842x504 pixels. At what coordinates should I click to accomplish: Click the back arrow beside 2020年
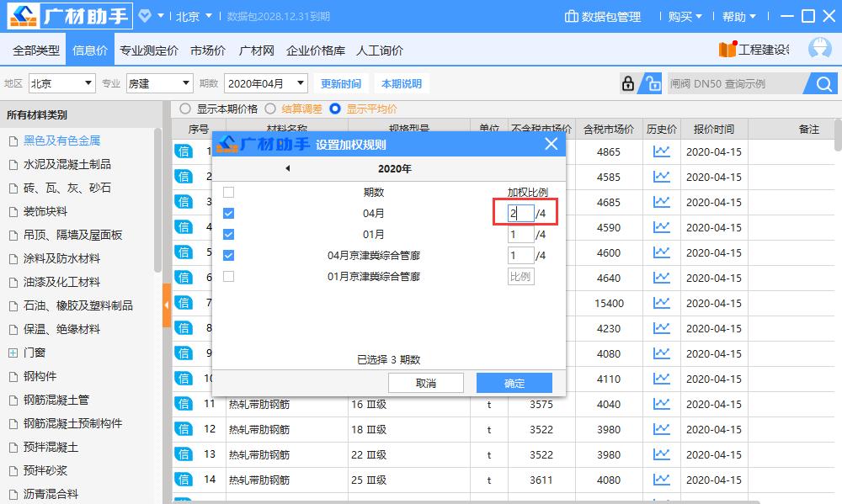[x=287, y=167]
